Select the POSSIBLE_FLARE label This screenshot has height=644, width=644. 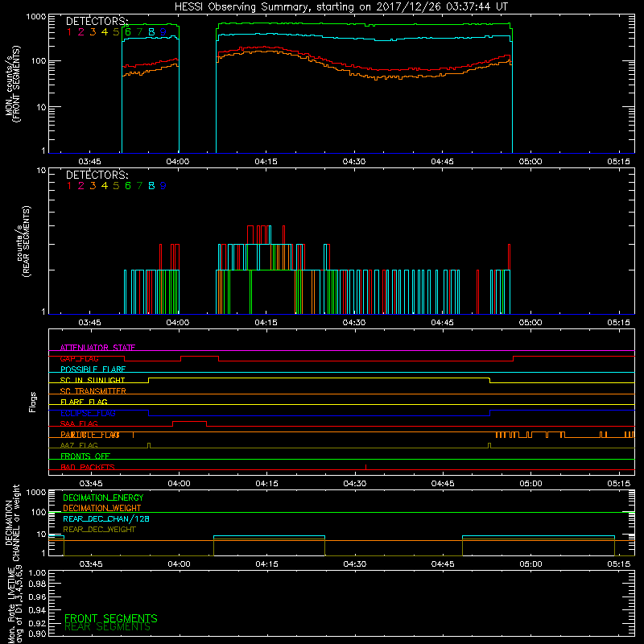pos(93,369)
